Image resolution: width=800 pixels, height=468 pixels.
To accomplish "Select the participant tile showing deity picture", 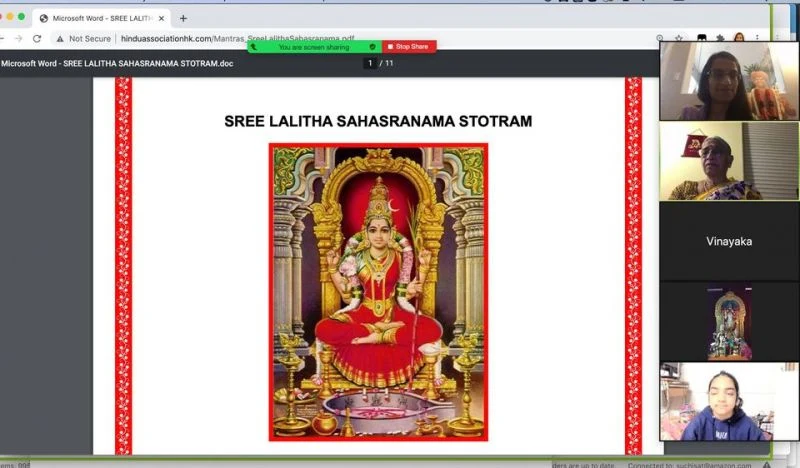I will coord(729,322).
